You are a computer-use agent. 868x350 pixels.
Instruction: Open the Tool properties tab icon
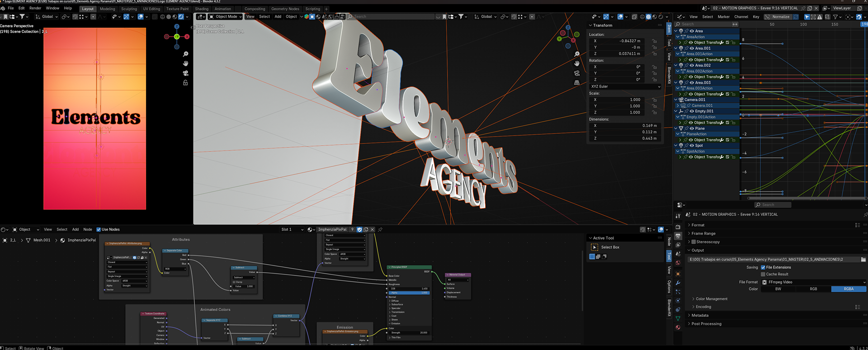(x=678, y=216)
